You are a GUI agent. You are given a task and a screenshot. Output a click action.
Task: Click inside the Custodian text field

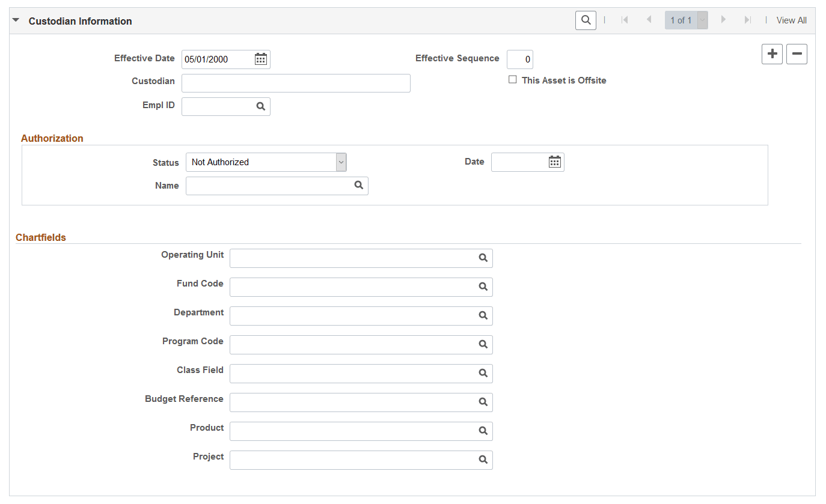coord(295,83)
